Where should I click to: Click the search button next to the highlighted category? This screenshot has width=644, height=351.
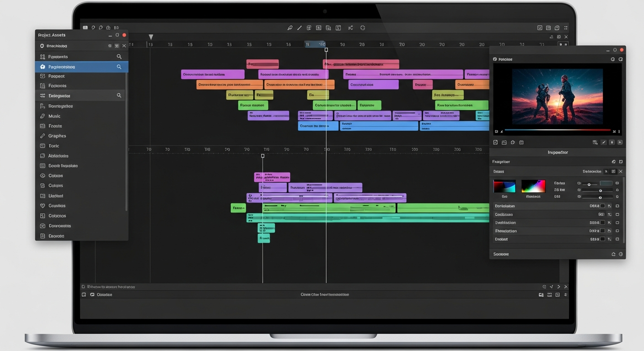(x=119, y=66)
